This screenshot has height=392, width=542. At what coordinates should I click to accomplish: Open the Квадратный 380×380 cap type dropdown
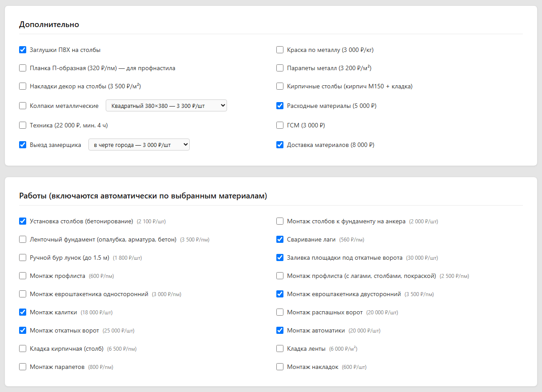(x=166, y=106)
